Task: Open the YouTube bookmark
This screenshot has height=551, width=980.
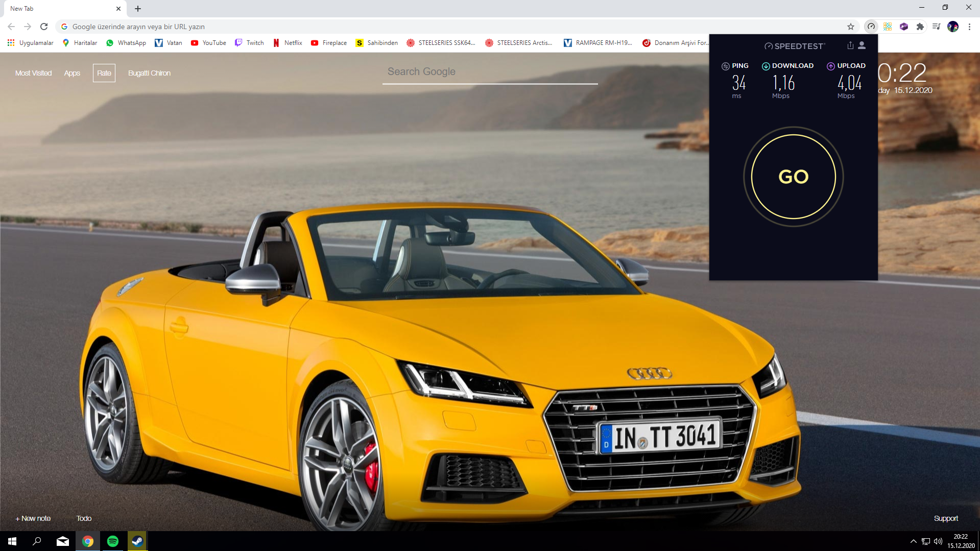Action: click(208, 43)
